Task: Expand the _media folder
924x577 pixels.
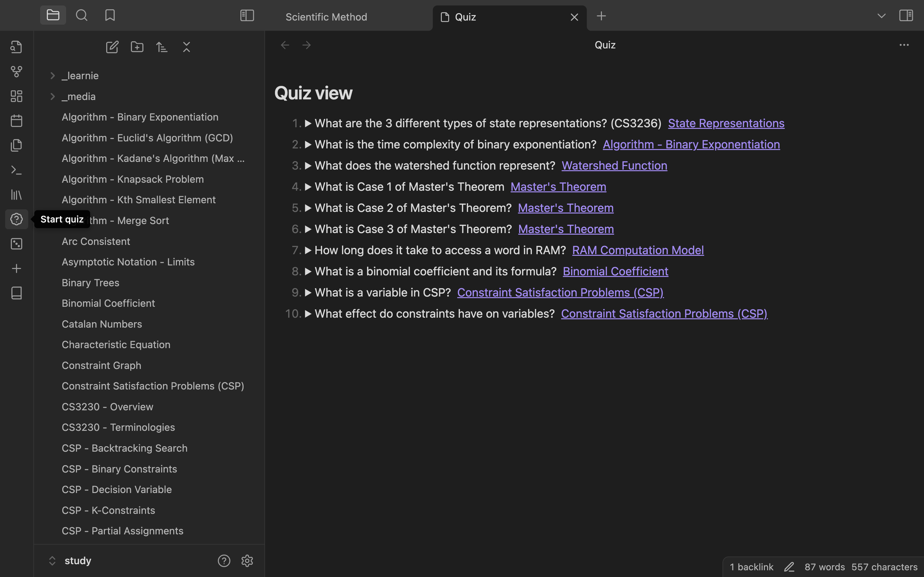Action: (53, 96)
